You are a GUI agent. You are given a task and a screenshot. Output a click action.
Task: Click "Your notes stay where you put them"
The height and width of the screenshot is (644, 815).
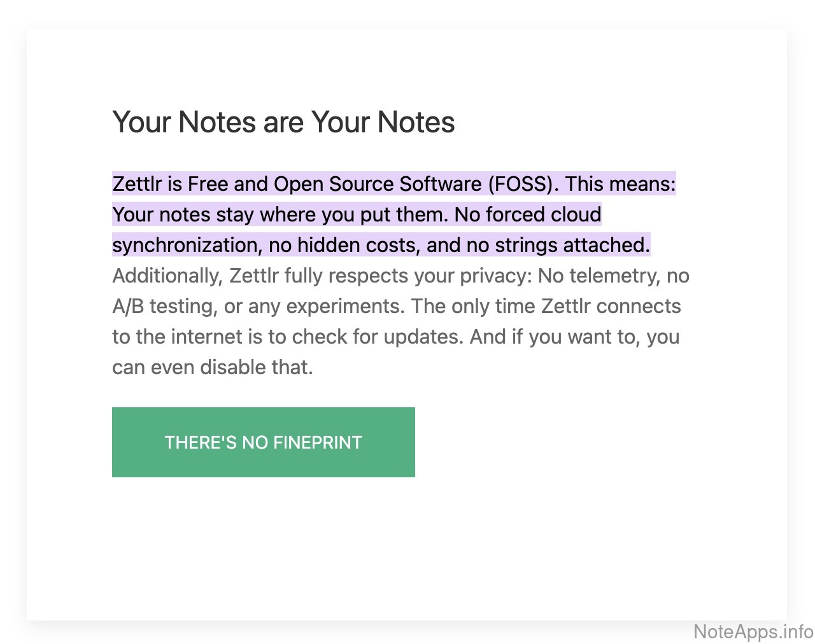tap(280, 214)
